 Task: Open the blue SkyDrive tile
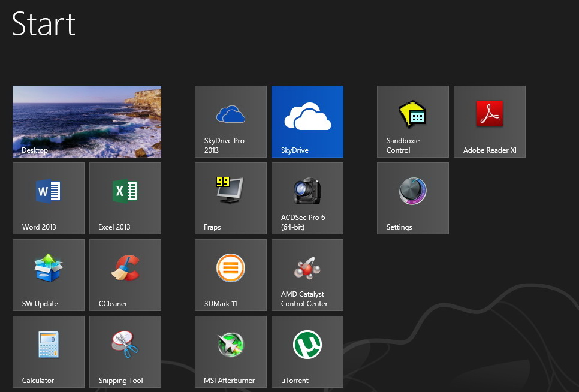[x=307, y=122]
